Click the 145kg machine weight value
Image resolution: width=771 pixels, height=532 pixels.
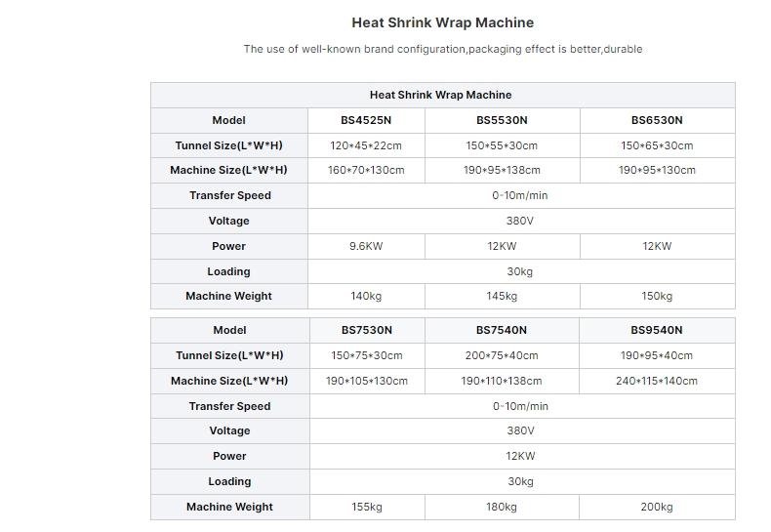[502, 296]
